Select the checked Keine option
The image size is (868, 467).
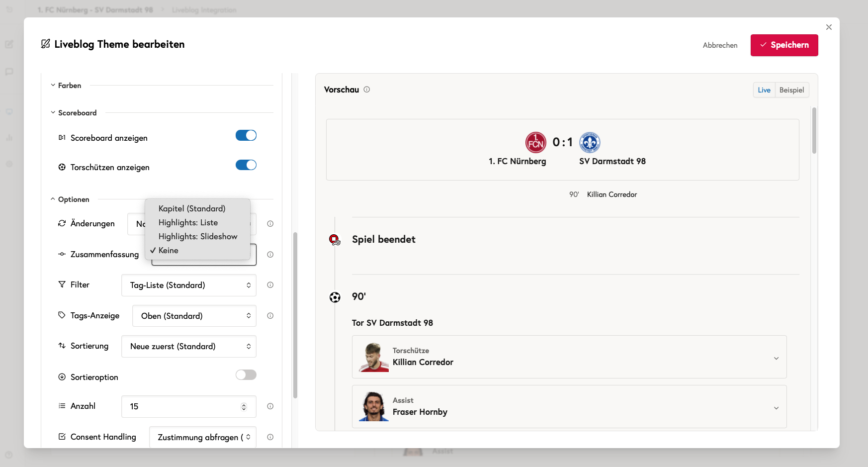(197, 250)
